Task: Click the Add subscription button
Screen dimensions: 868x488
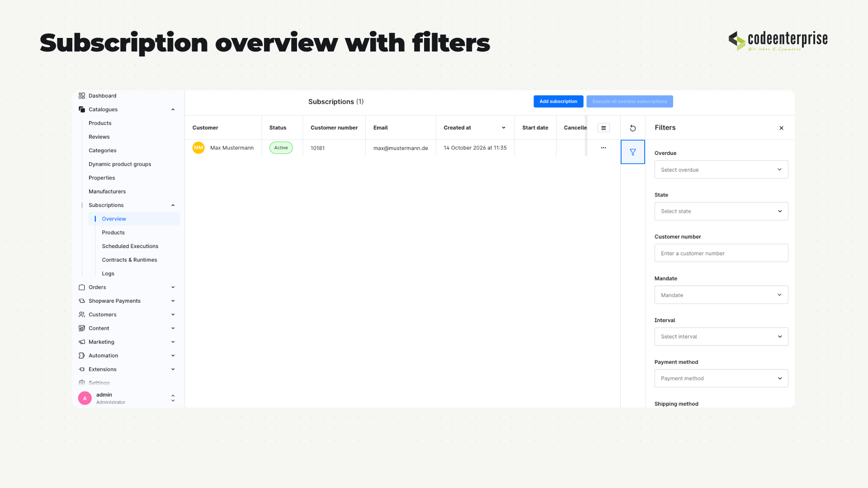Action: point(558,101)
